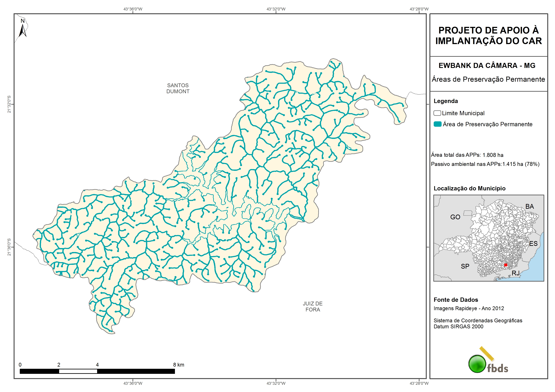Click the SP state label in locator map
This screenshot has height=392, width=555.
465,266
